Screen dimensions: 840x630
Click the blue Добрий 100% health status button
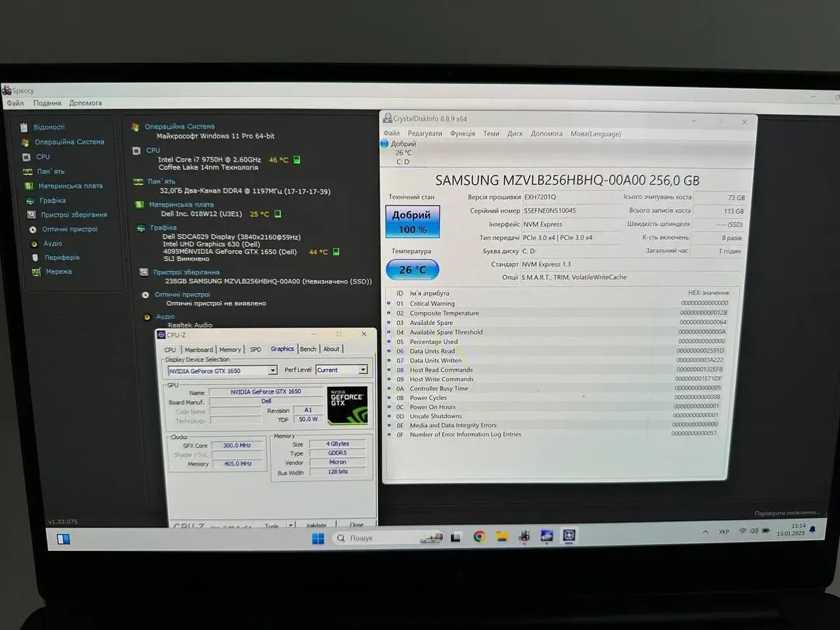coord(412,222)
